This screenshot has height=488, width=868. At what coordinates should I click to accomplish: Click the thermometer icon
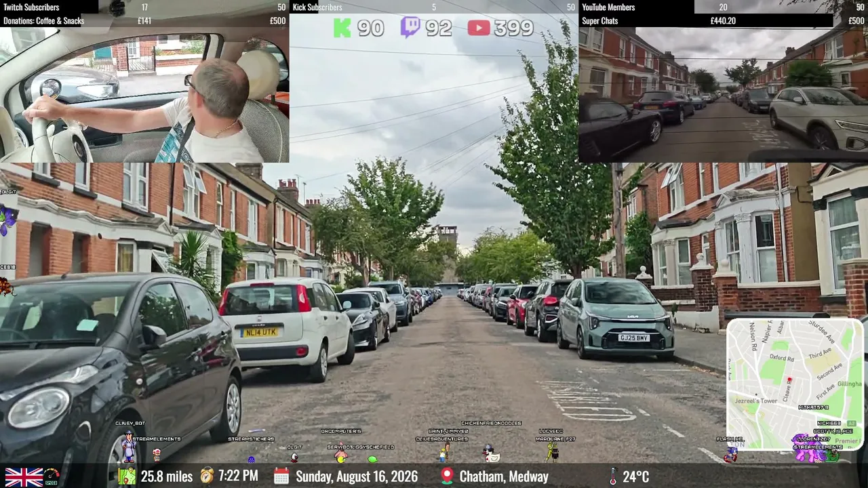[613, 476]
